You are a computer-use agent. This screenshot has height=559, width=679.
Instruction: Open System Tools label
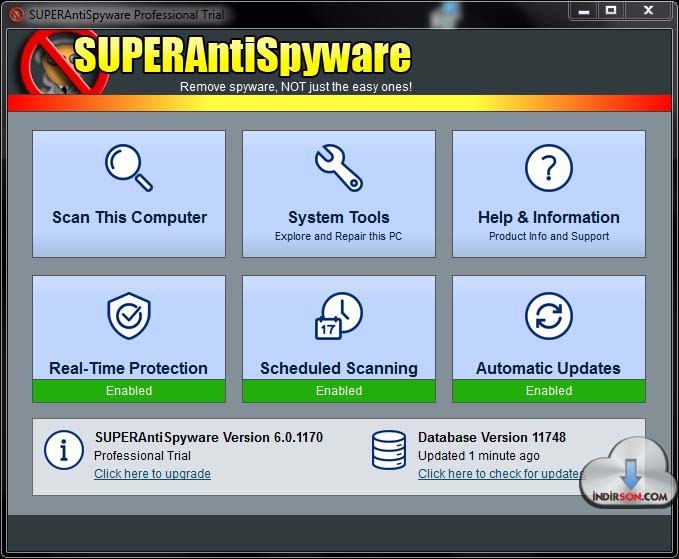339,217
